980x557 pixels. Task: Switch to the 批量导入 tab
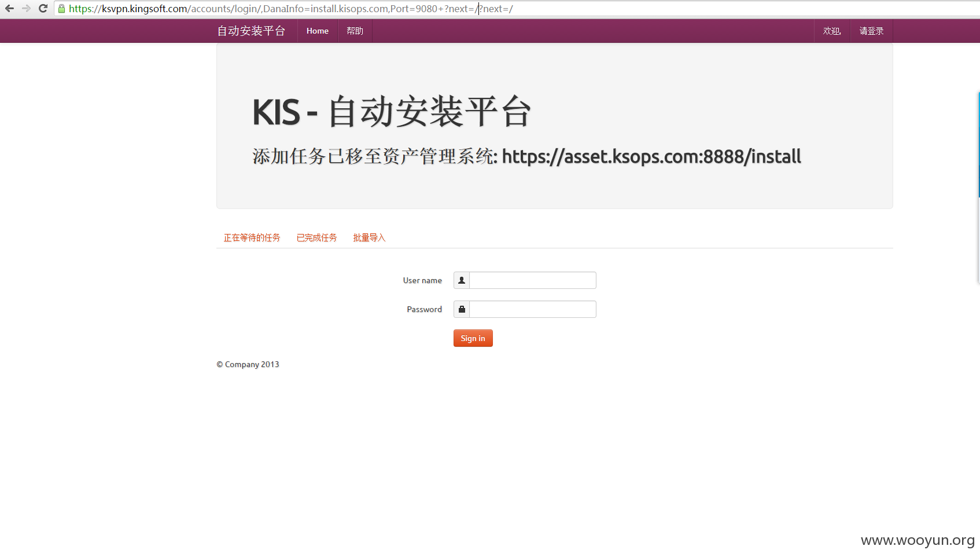369,237
